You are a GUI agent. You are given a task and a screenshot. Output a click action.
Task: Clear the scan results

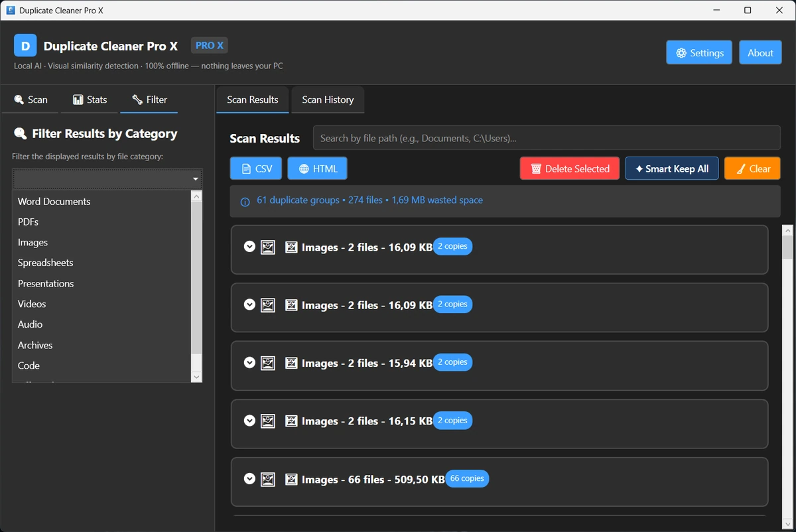pos(752,168)
